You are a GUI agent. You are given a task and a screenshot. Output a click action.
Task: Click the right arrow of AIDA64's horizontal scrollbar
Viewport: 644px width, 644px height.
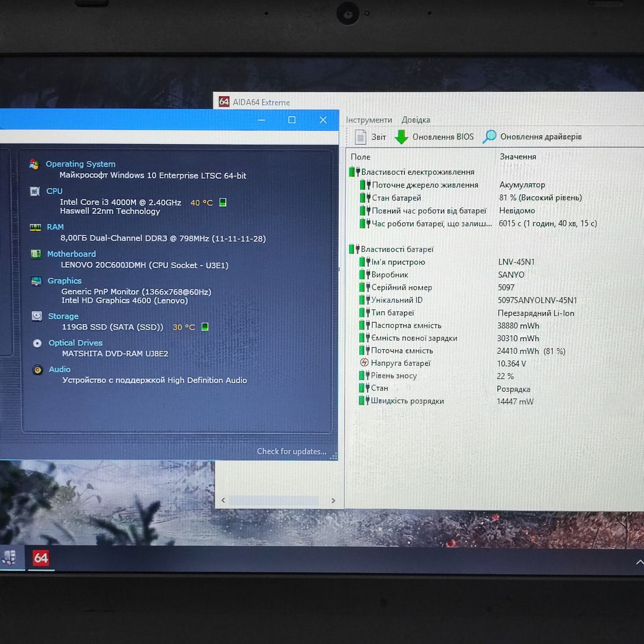coord(333,500)
